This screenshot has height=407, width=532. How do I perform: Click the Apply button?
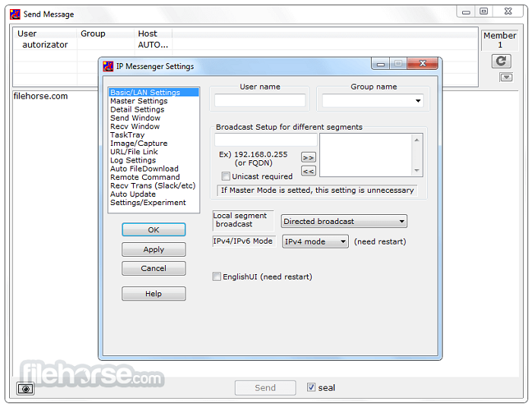point(154,249)
